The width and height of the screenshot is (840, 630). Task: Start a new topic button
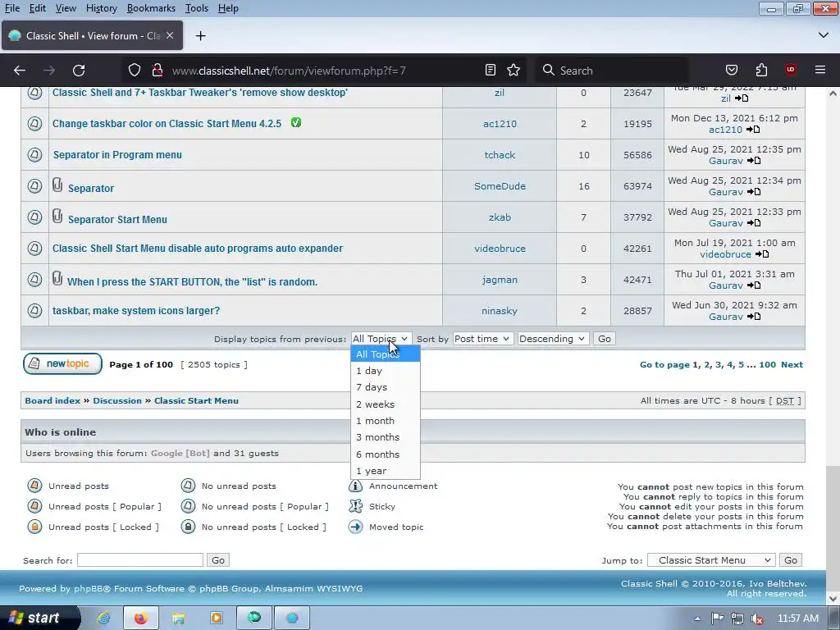(62, 363)
